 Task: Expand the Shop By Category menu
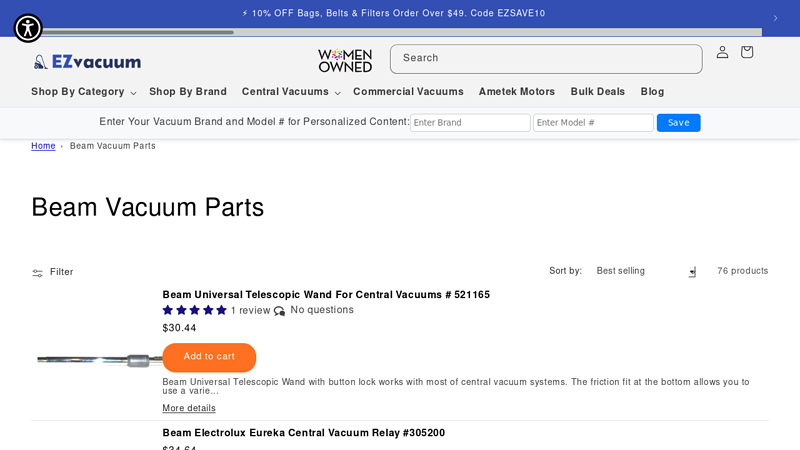83,92
